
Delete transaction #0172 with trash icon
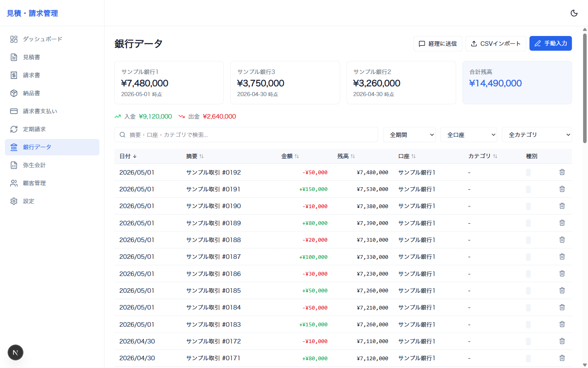coord(562,341)
